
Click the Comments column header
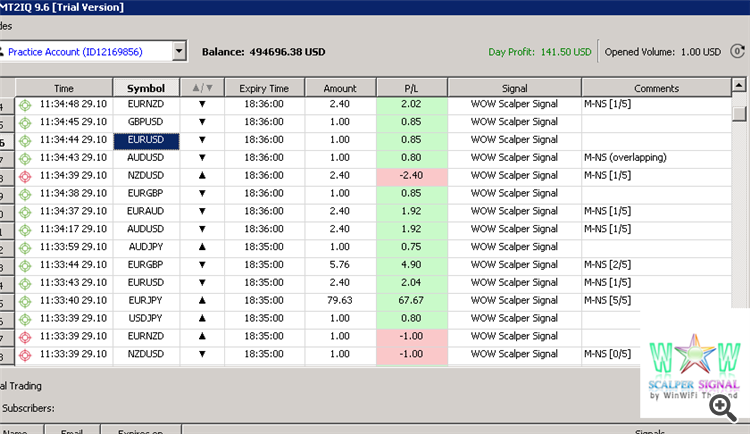[x=656, y=88]
